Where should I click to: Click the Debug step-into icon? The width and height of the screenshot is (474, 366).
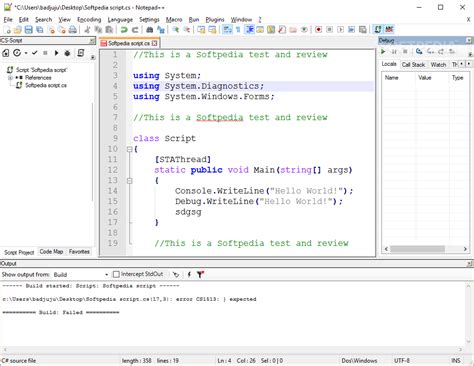419,52
